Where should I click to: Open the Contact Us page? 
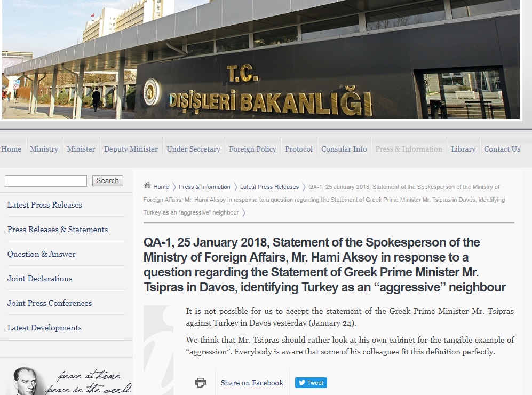pyautogui.click(x=502, y=149)
